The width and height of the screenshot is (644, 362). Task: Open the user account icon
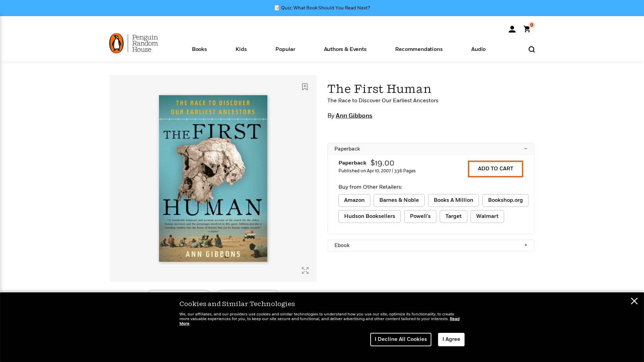click(512, 29)
